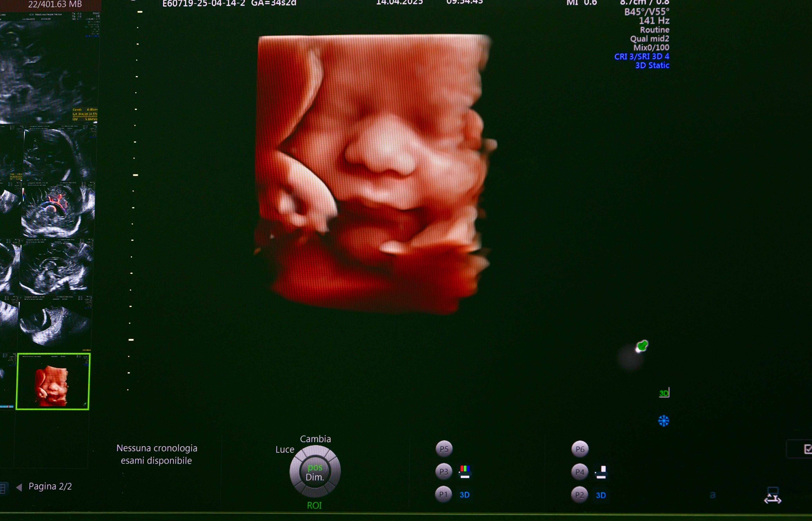Viewport: 812px width, 521px height.
Task: Click the blue freeze snowflake icon
Action: (x=663, y=421)
